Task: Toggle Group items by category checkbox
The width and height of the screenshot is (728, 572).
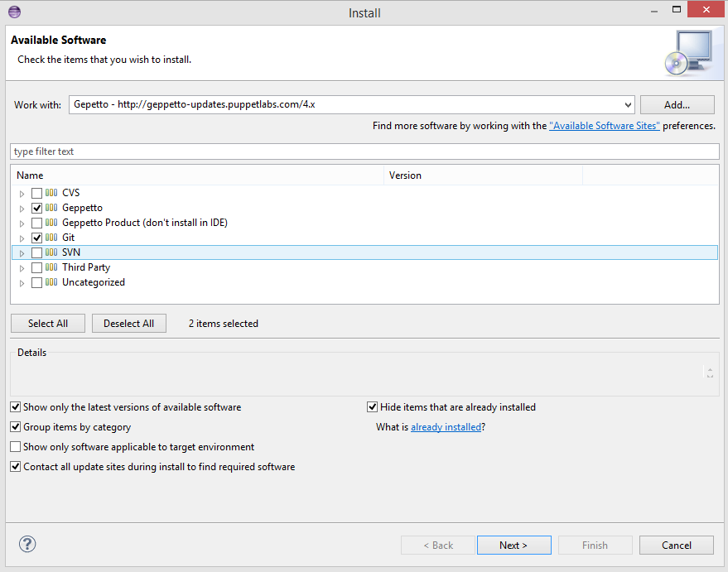Action: point(15,427)
